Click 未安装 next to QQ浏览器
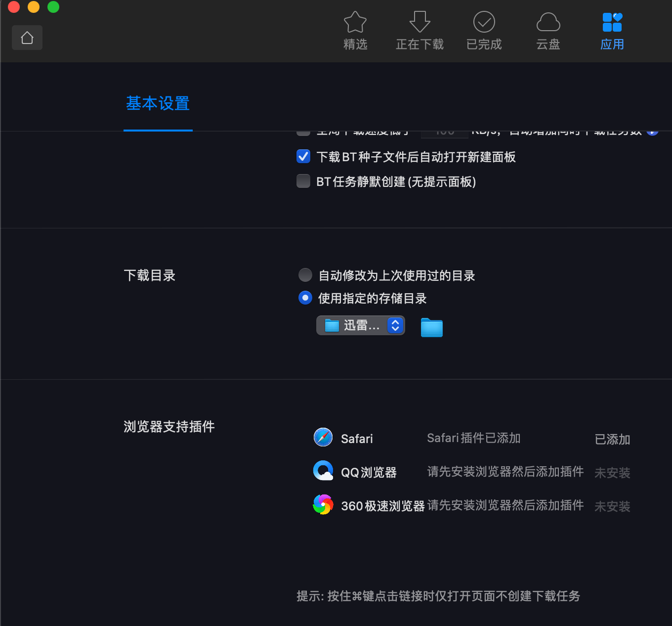This screenshot has height=626, width=672. click(612, 473)
